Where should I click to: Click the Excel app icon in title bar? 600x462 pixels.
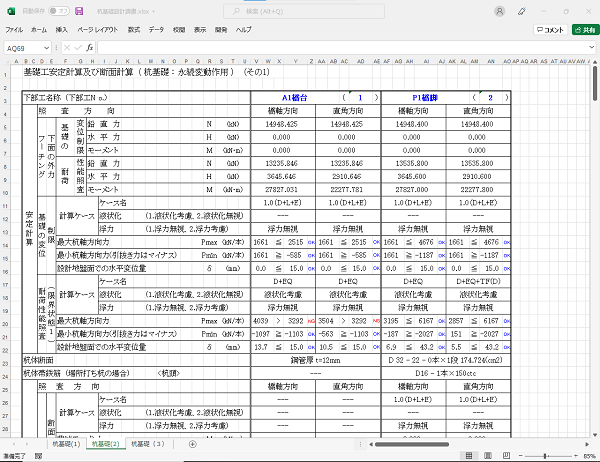point(11,11)
